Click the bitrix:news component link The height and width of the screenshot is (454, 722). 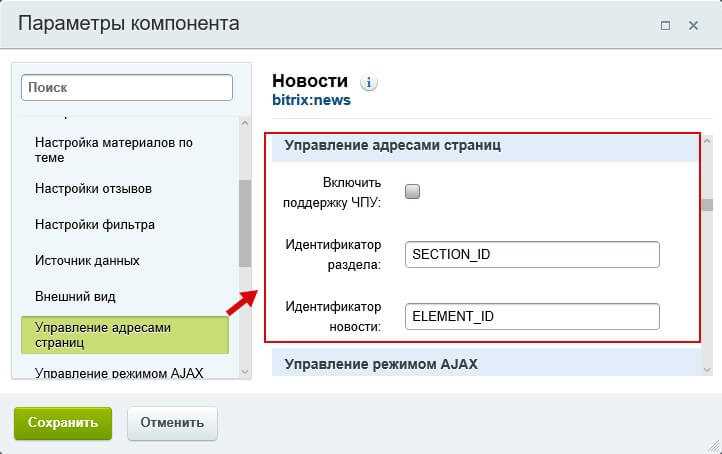tap(311, 100)
